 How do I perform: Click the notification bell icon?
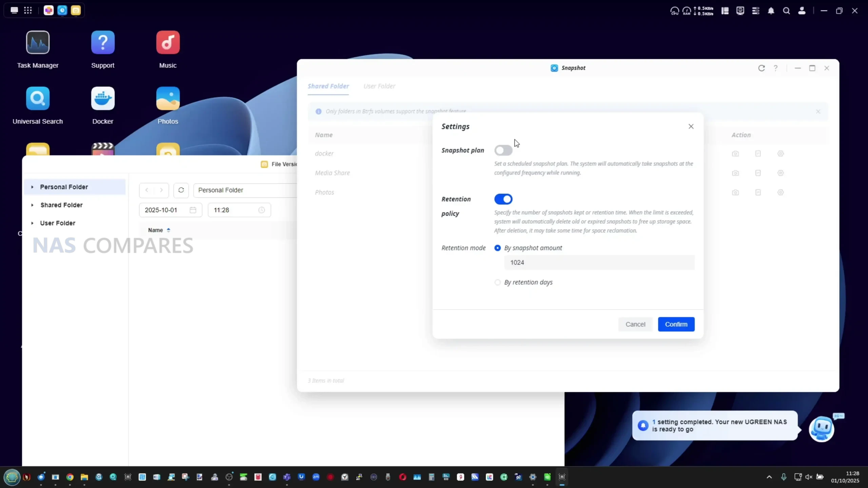pos(771,11)
